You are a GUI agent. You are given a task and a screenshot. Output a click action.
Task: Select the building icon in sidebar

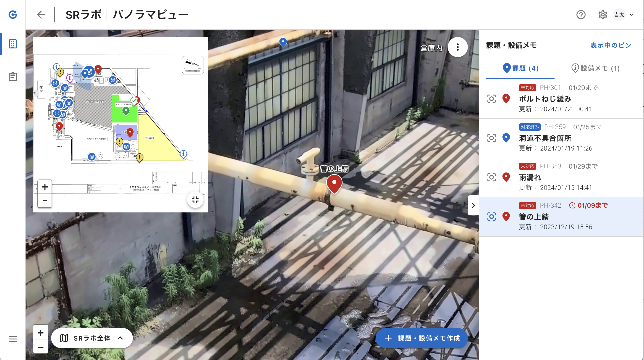(13, 44)
